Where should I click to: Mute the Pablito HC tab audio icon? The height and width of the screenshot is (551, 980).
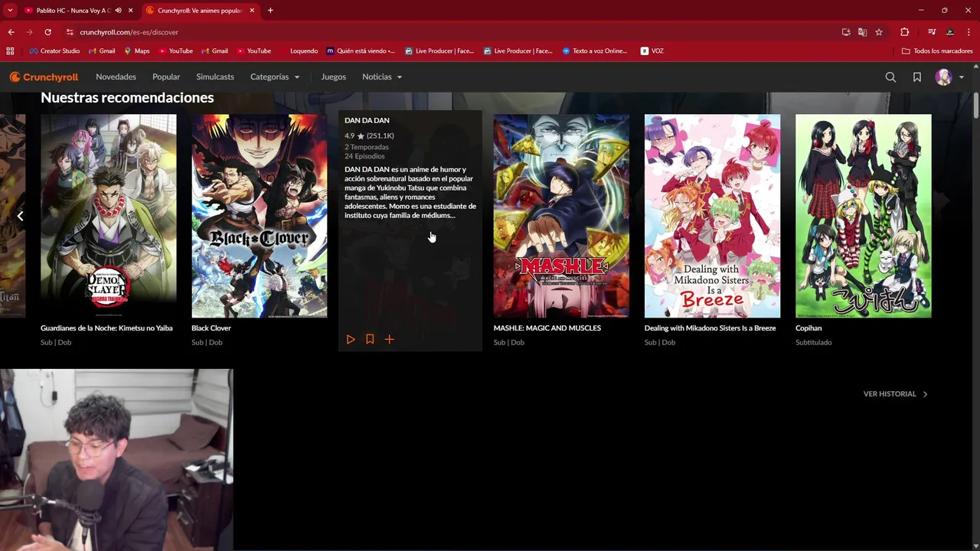tap(118, 11)
